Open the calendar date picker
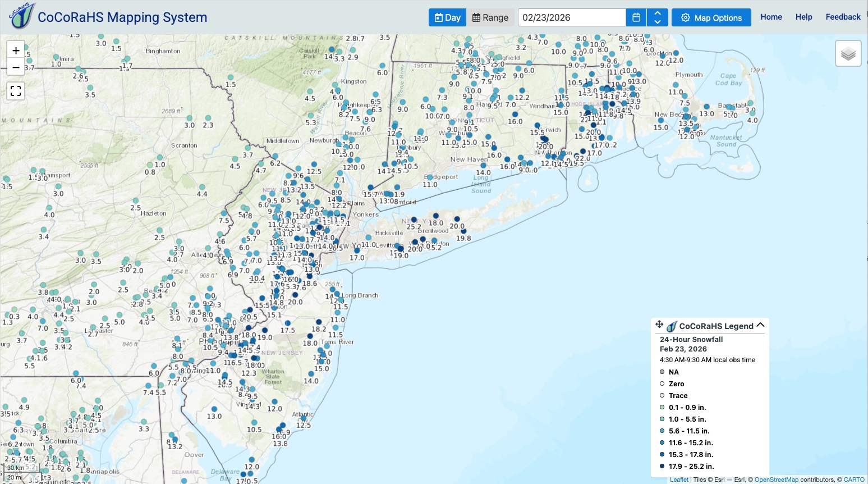868x484 pixels. [x=636, y=17]
